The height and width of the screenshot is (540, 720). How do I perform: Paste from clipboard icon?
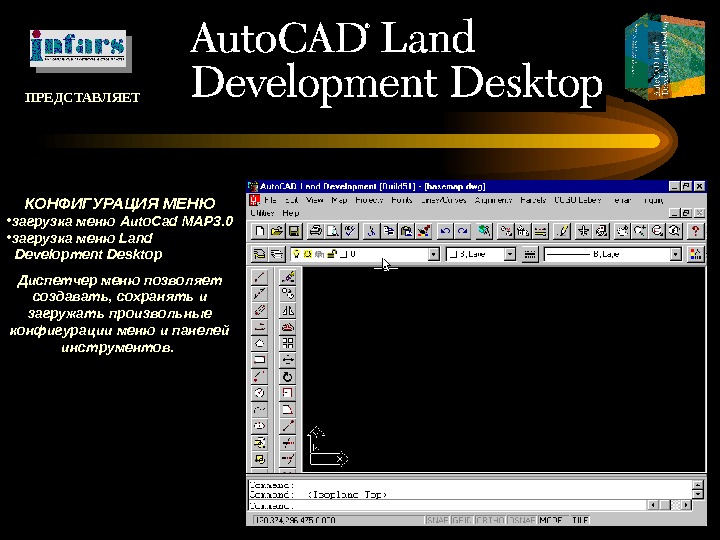pos(406,231)
